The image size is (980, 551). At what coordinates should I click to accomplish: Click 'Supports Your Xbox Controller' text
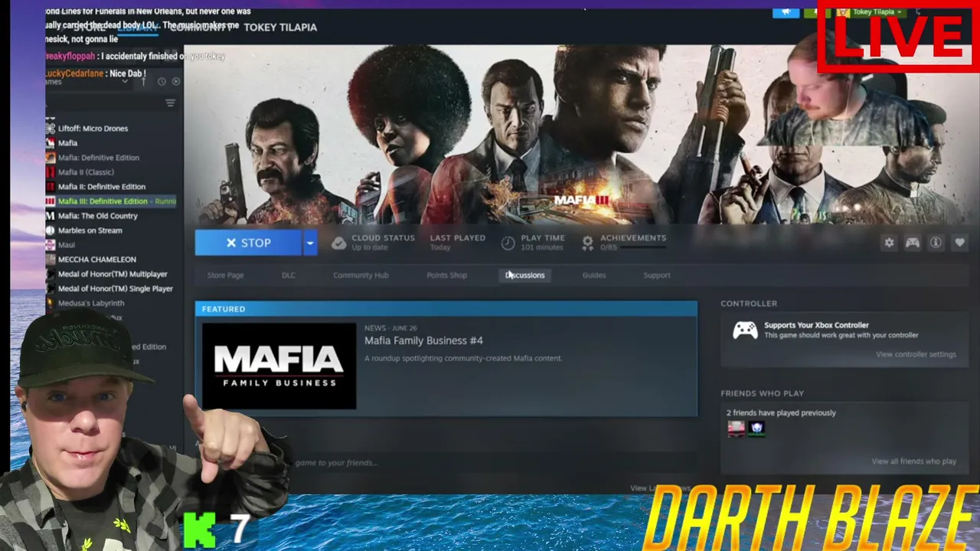coord(816,325)
